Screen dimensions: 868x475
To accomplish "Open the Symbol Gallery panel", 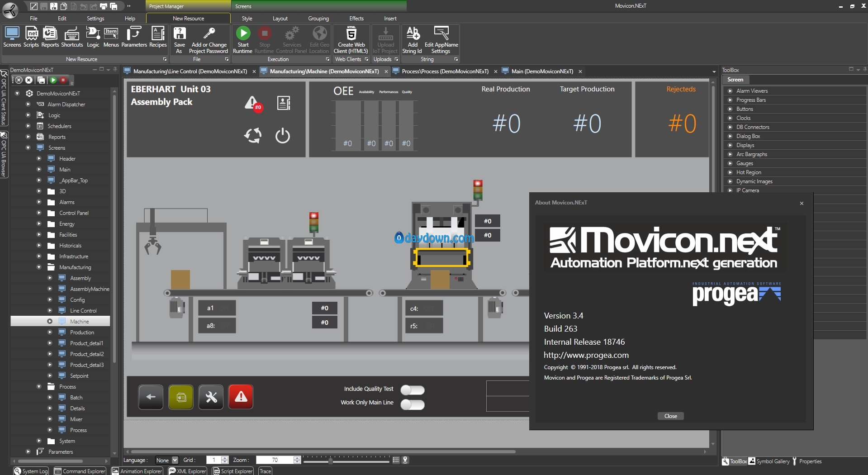I will (x=769, y=461).
